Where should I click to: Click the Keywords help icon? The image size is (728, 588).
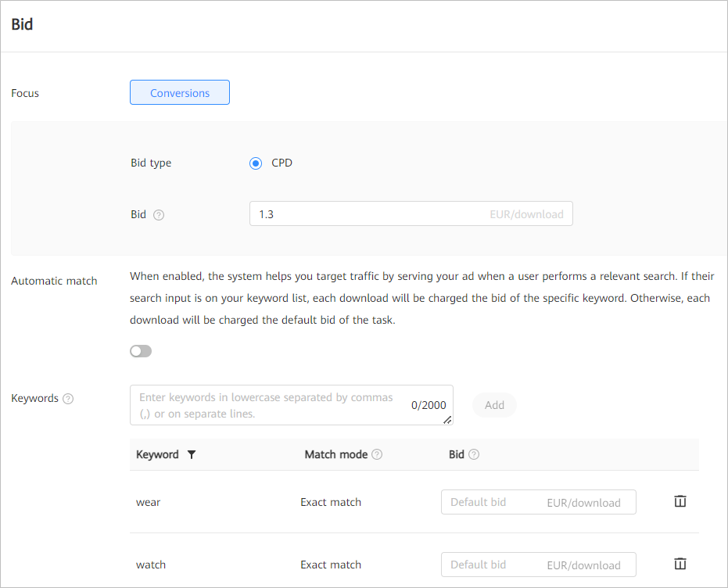(x=68, y=398)
